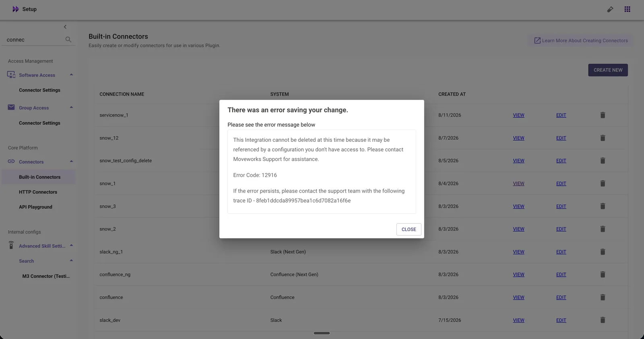View the servicenow_1 connector
This screenshot has width=644, height=339.
(518, 115)
